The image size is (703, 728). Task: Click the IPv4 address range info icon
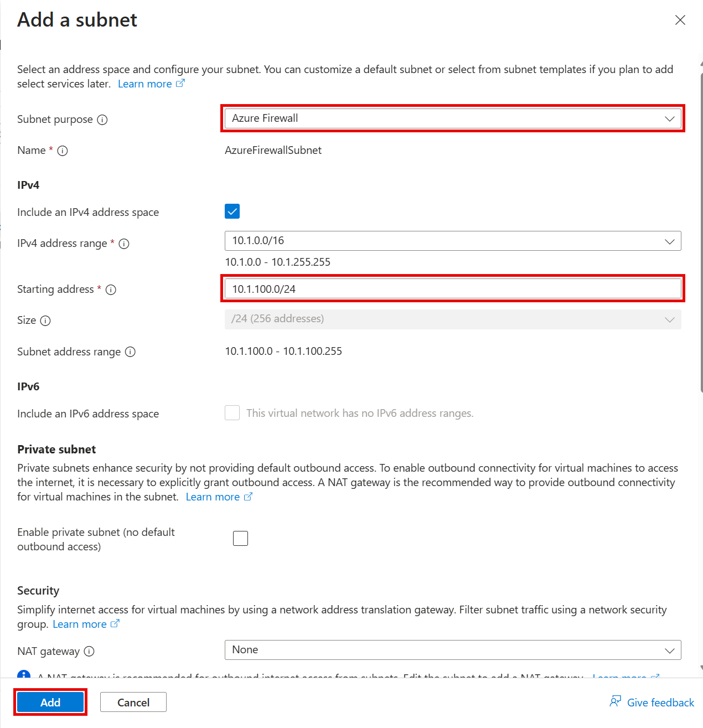(x=123, y=244)
